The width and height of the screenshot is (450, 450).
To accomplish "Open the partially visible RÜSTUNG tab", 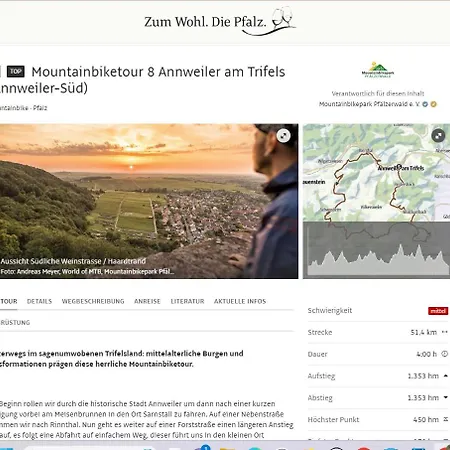I will coord(15,322).
